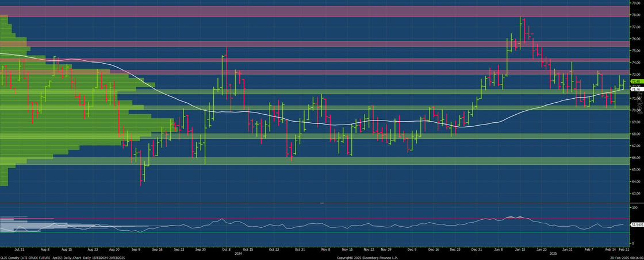Viewport: 644px width, 260px height.
Task: Click the 79.00 price axis label
Action: click(636, 3)
